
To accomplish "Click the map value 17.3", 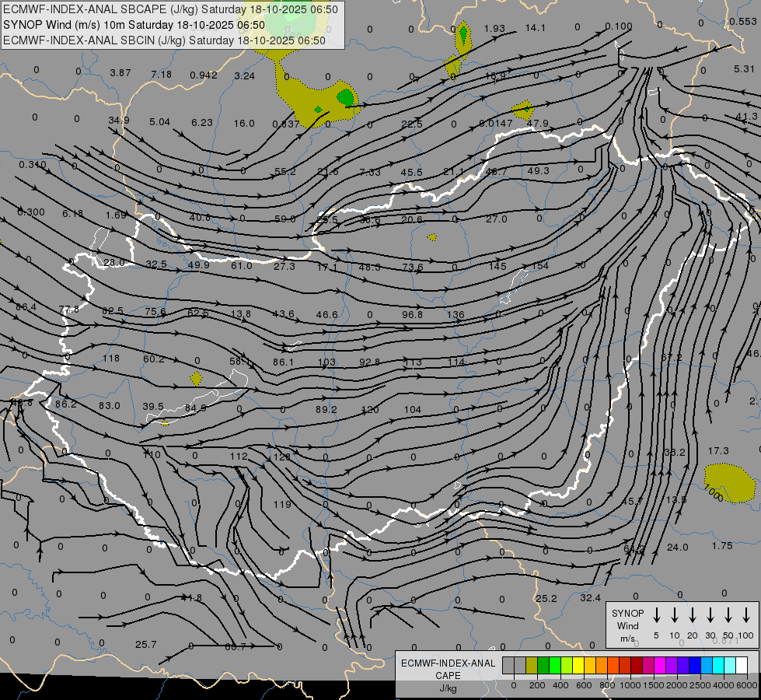I will [x=718, y=451].
